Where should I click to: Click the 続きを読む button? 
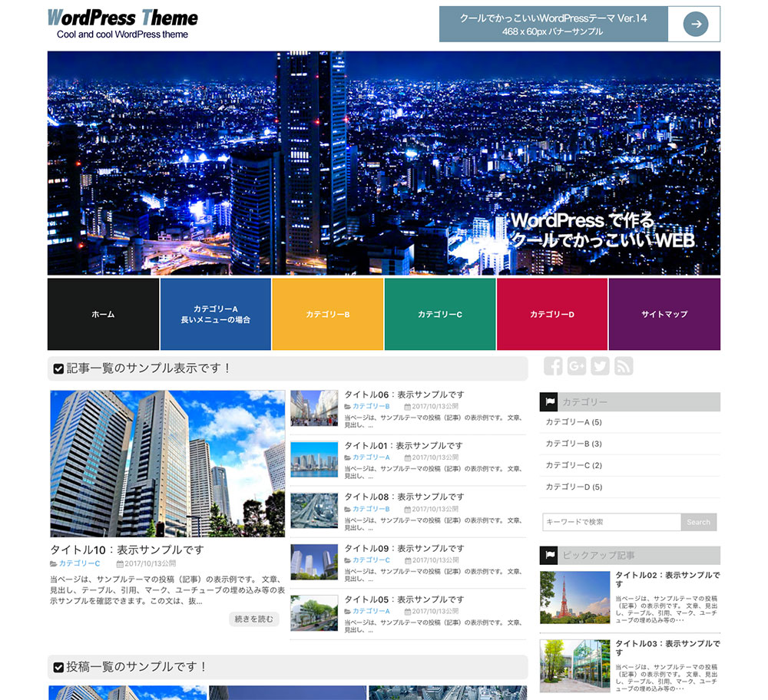pos(253,619)
